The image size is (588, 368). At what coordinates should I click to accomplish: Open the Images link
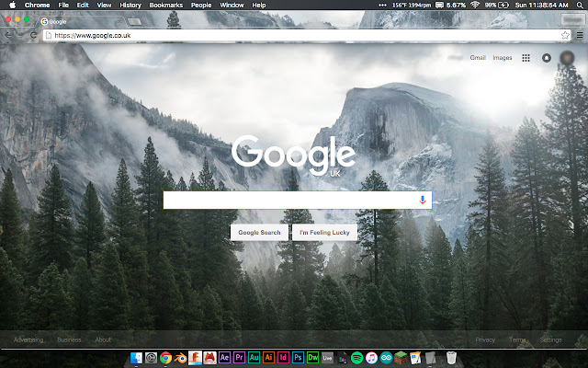[503, 57]
